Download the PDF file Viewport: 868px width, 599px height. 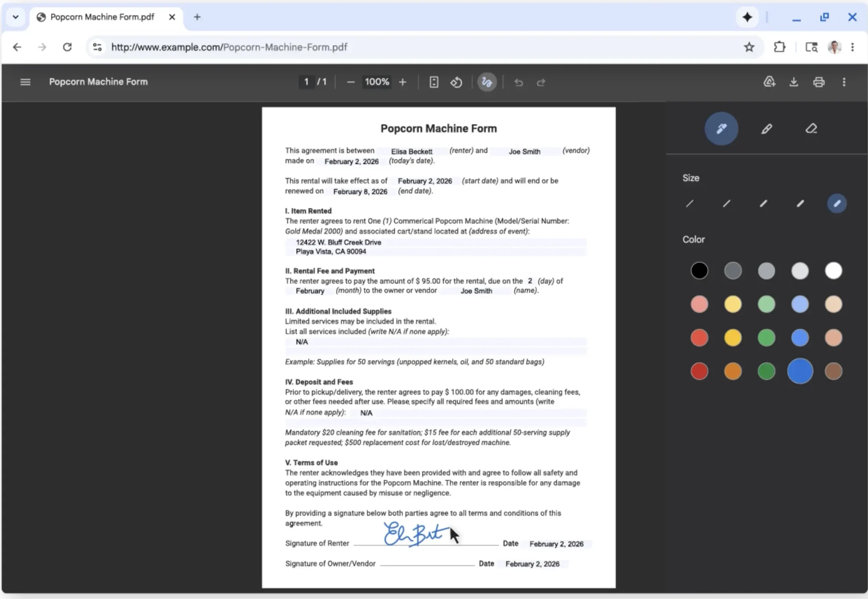pyautogui.click(x=794, y=82)
